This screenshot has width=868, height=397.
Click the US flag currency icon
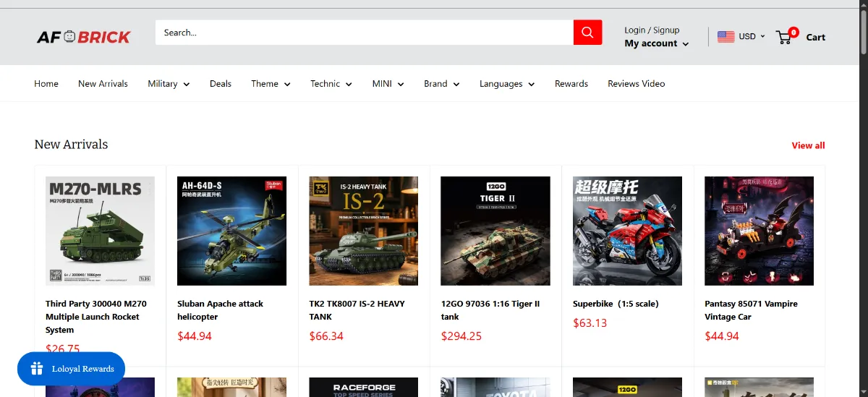(726, 36)
